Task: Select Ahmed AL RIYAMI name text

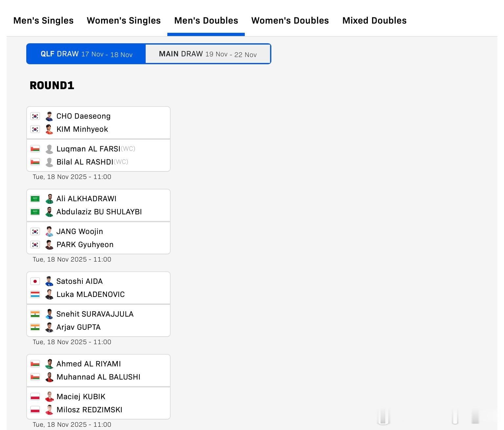Action: (89, 364)
